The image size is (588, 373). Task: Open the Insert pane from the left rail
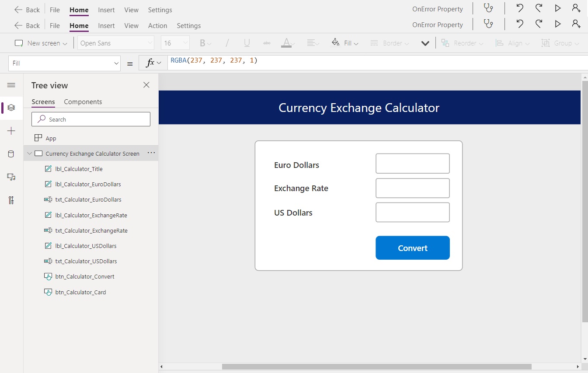11,131
